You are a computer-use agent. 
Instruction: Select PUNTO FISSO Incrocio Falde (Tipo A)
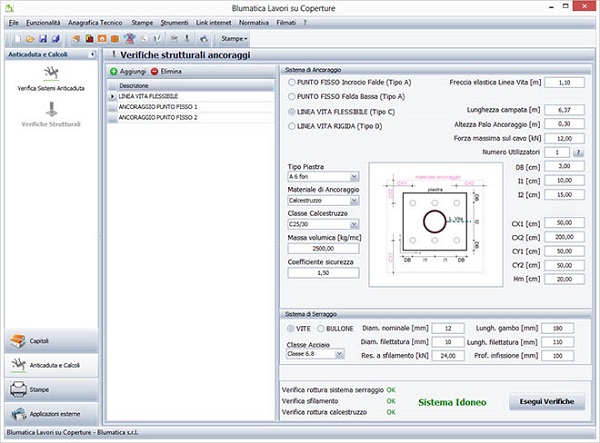(x=292, y=82)
